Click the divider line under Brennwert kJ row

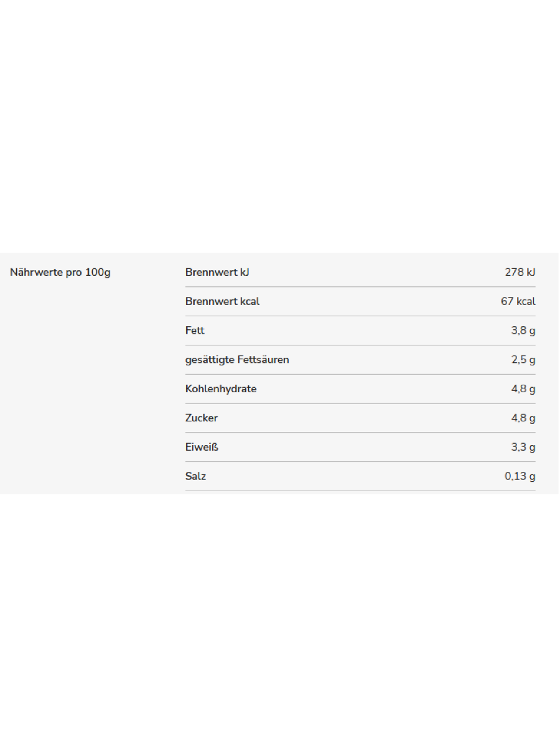click(x=360, y=287)
